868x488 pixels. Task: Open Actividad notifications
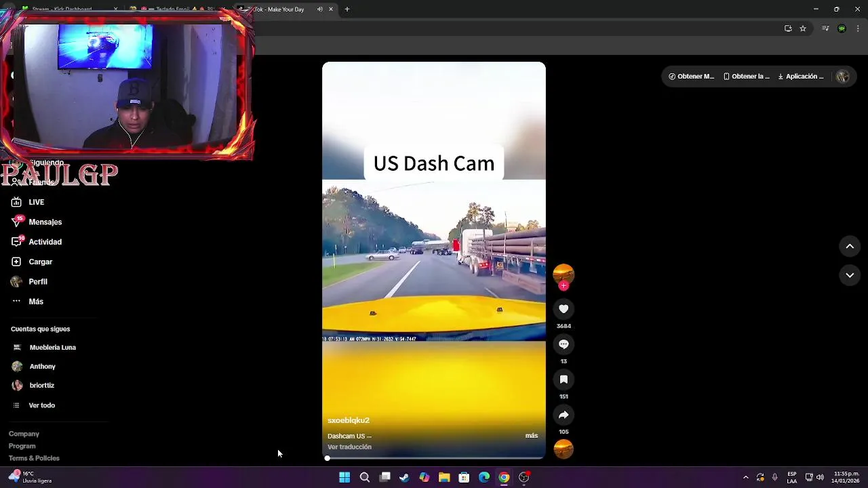[37, 242]
